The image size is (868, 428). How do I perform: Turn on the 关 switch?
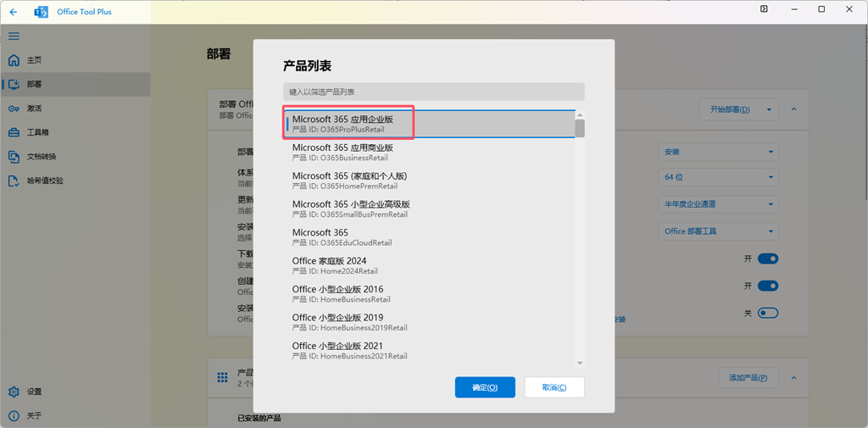point(768,313)
